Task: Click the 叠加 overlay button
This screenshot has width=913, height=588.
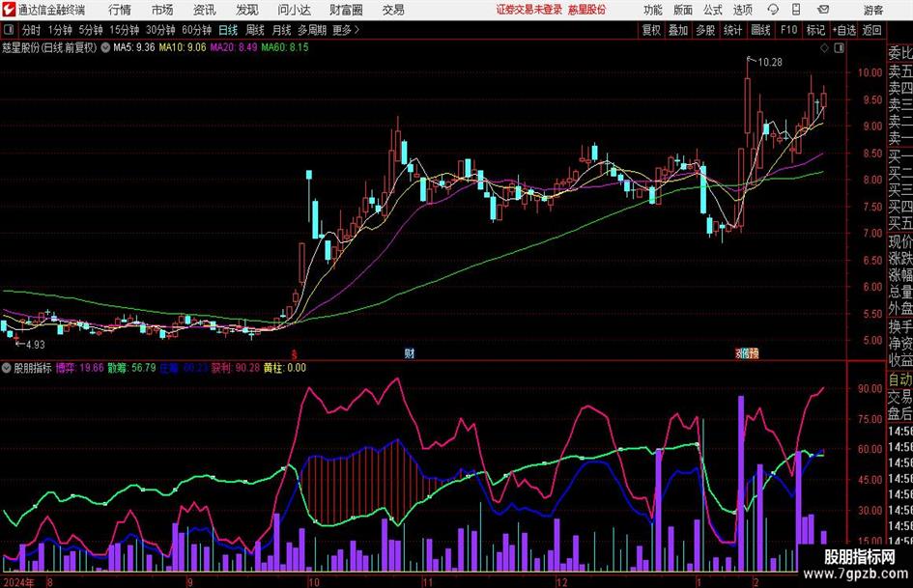Action: (x=678, y=30)
